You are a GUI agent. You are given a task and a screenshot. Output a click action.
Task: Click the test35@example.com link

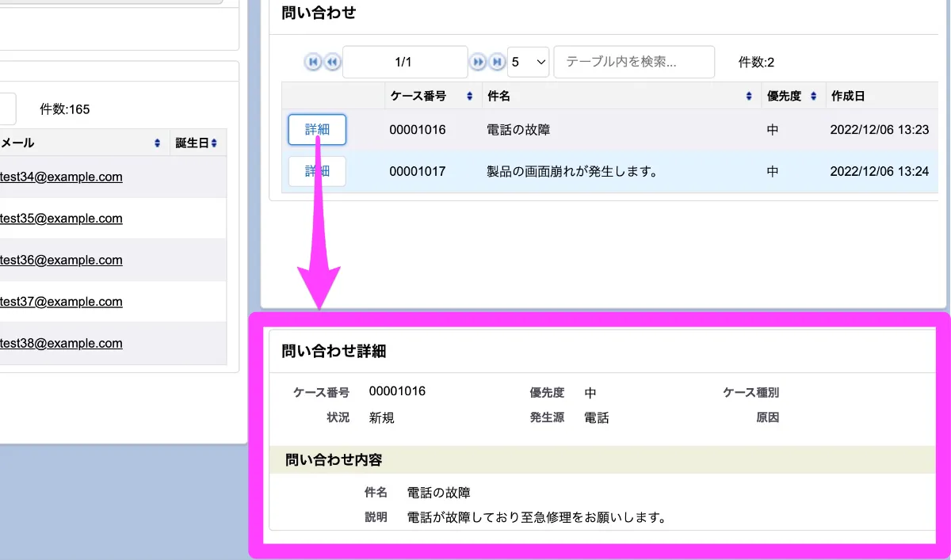[62, 218]
